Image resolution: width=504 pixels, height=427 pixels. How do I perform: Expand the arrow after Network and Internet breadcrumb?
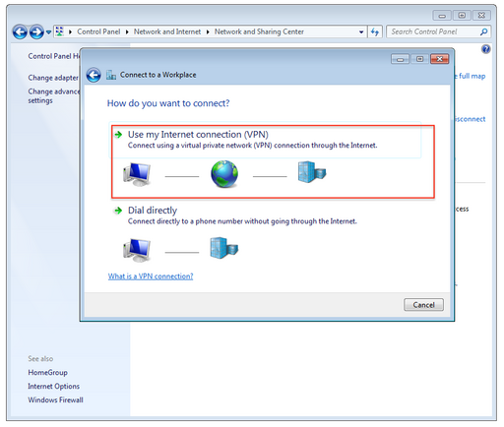point(208,31)
